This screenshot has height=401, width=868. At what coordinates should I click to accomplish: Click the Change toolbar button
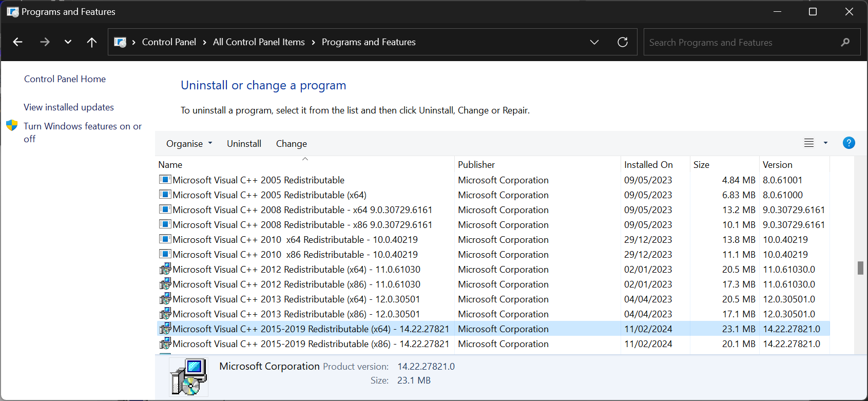coord(291,144)
